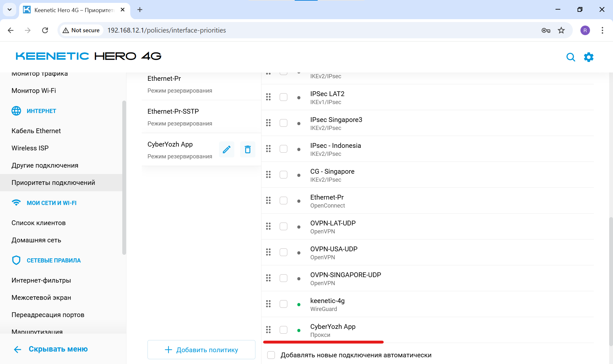Screen dimensions: 613x364
Task: Delete the CyberYozh App policy
Action: pos(247,149)
